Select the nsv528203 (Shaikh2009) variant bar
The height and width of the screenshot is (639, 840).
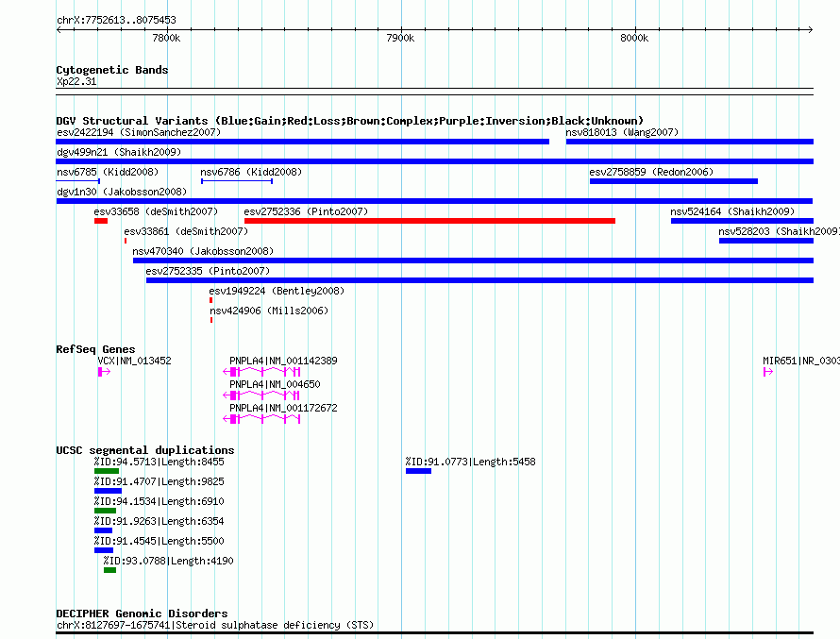(x=766, y=241)
